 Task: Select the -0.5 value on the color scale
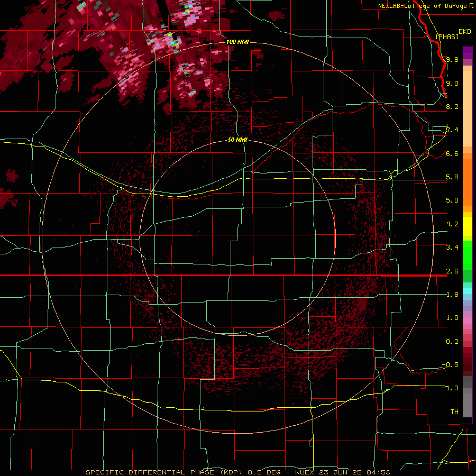pyautogui.click(x=450, y=364)
